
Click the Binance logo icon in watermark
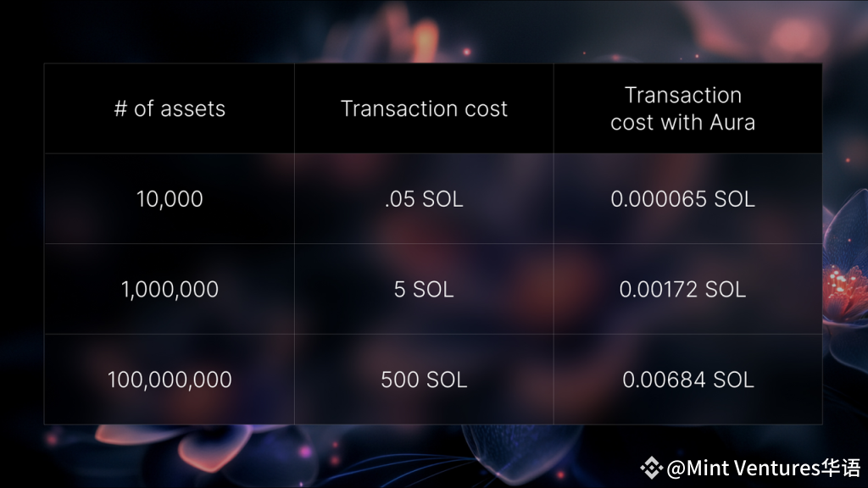pos(652,468)
